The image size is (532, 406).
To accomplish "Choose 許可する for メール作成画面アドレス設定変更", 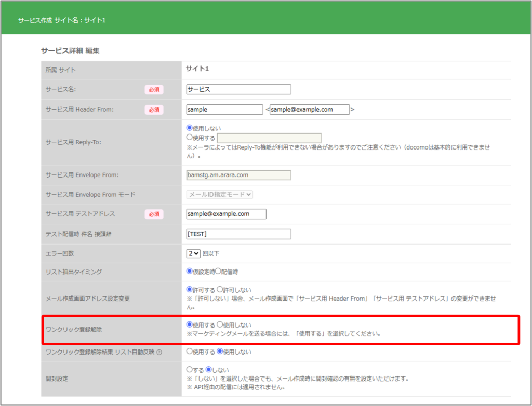I will [190, 289].
